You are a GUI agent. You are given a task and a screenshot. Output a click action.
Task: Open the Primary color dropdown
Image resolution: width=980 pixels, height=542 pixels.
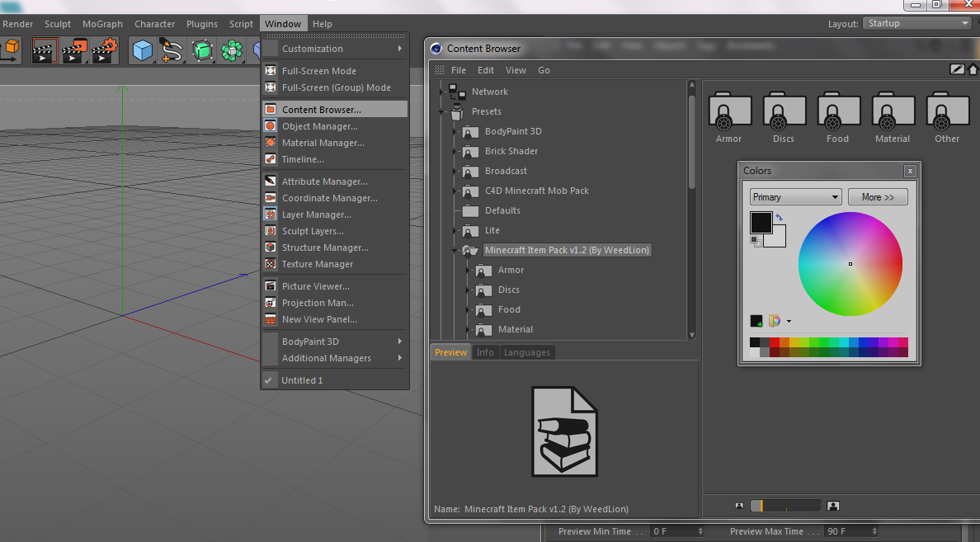pos(795,197)
